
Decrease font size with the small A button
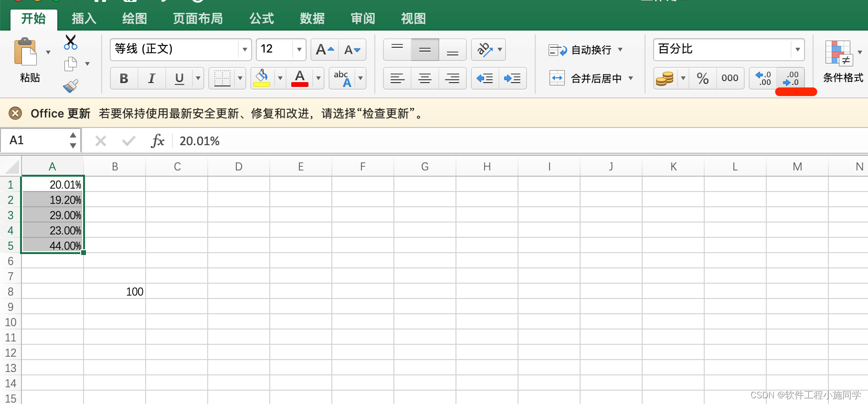coord(352,50)
